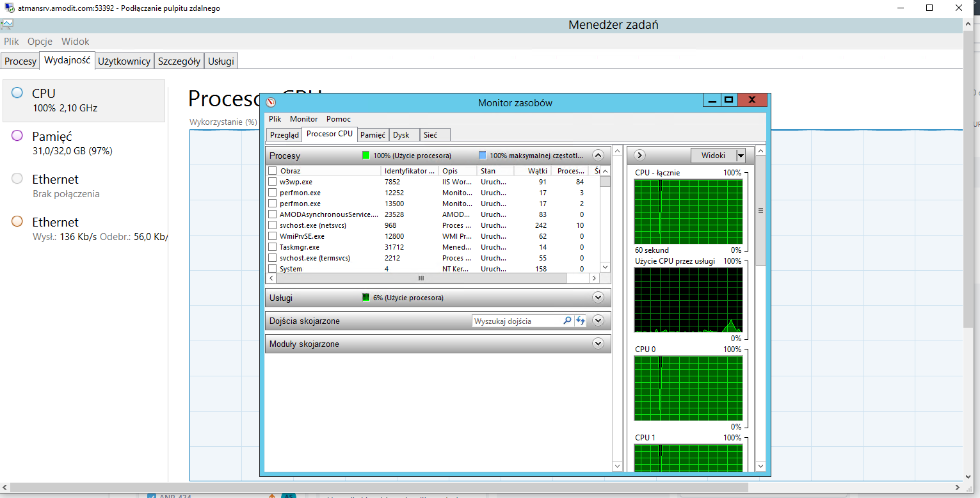
Task: Collapse the graph pane with the arrow button
Action: coord(639,155)
